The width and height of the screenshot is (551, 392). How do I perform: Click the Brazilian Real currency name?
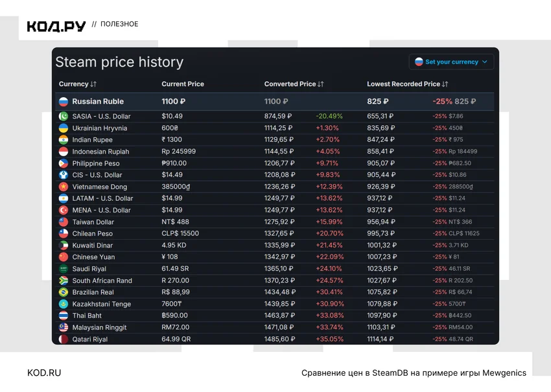[x=93, y=292]
